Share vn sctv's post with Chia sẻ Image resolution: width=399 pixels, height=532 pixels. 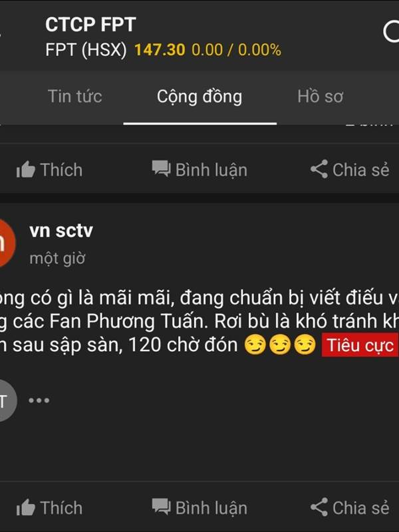point(350,507)
